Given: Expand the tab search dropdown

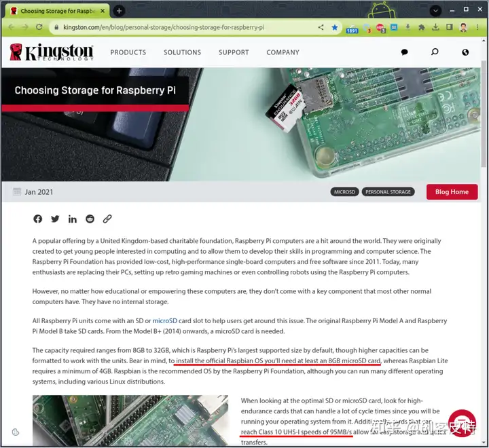Looking at the screenshot, I should 435,12.
